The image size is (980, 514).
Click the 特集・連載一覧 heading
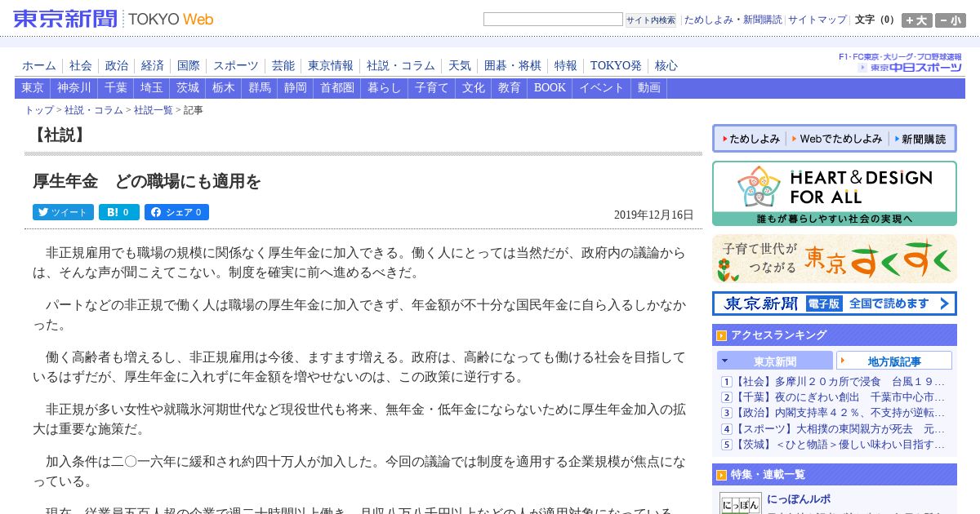[768, 474]
